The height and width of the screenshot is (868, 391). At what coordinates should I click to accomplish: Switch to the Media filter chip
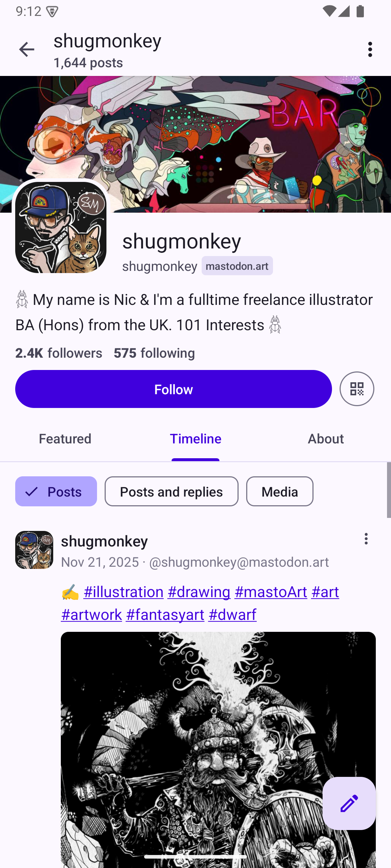[279, 492]
